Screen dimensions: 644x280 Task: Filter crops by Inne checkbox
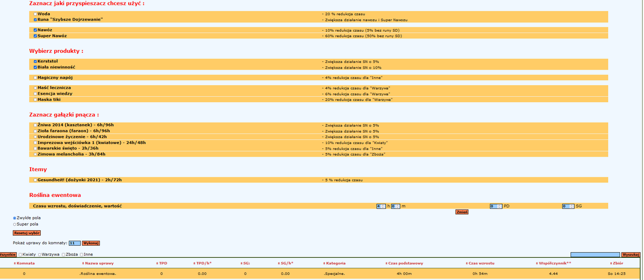[82, 255]
